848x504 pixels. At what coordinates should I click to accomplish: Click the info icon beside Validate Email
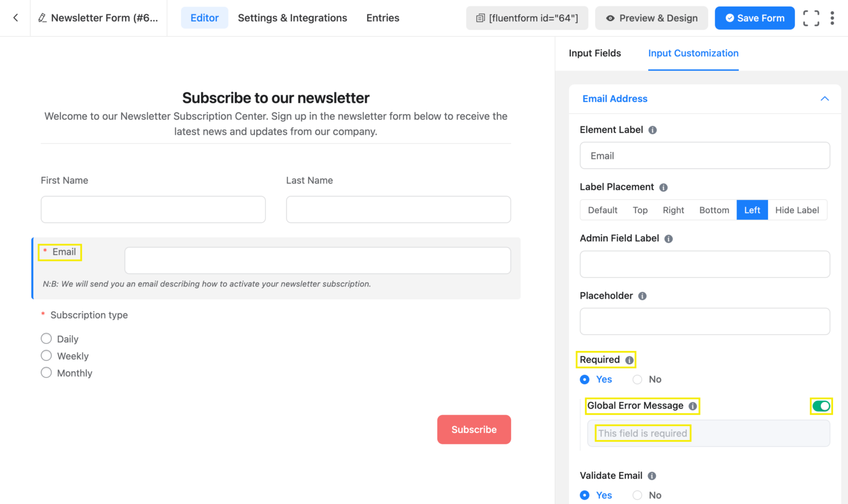[651, 475]
